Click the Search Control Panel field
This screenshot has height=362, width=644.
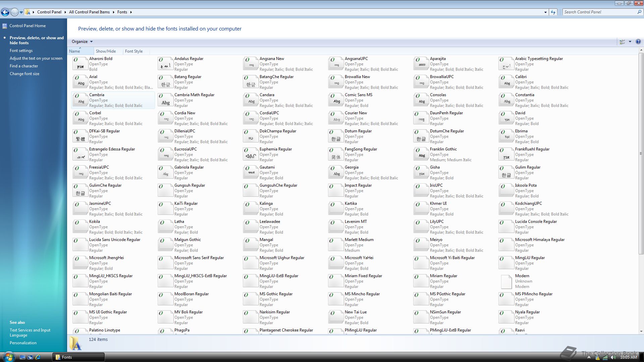point(602,12)
